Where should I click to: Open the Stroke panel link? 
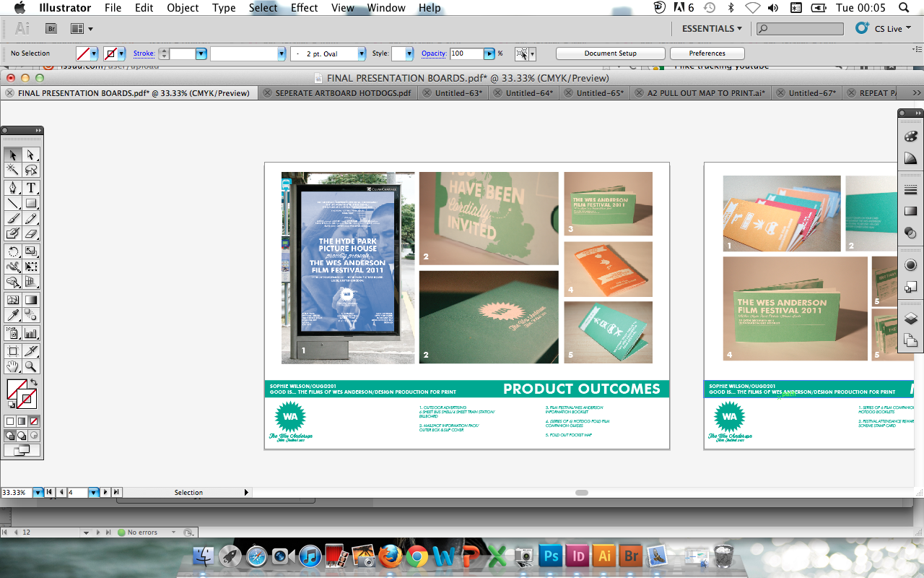[x=144, y=53]
